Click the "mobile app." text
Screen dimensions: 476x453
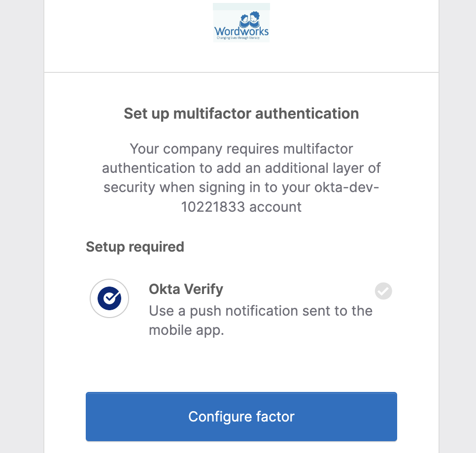(186, 330)
